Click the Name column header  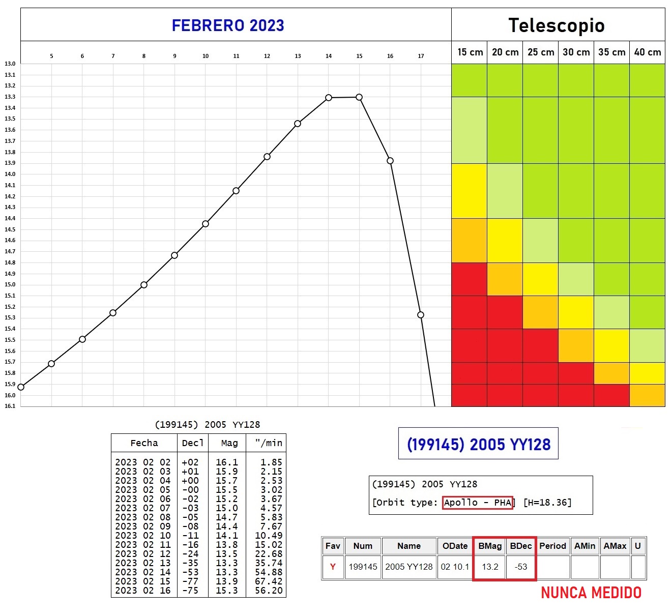409,546
